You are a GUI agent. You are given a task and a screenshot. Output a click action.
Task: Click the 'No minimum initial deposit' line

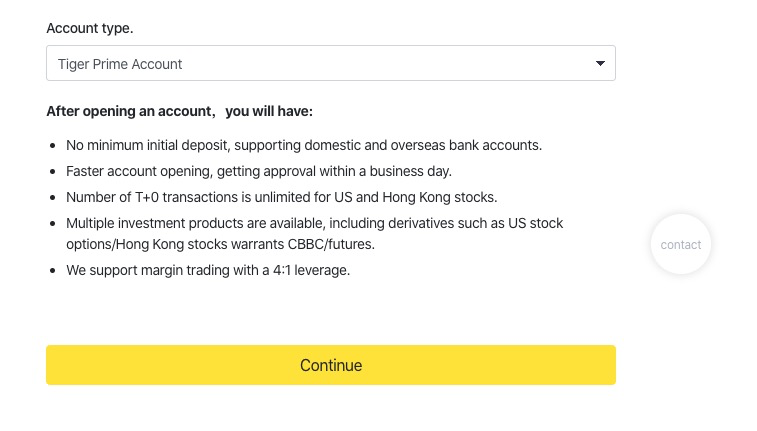click(303, 145)
